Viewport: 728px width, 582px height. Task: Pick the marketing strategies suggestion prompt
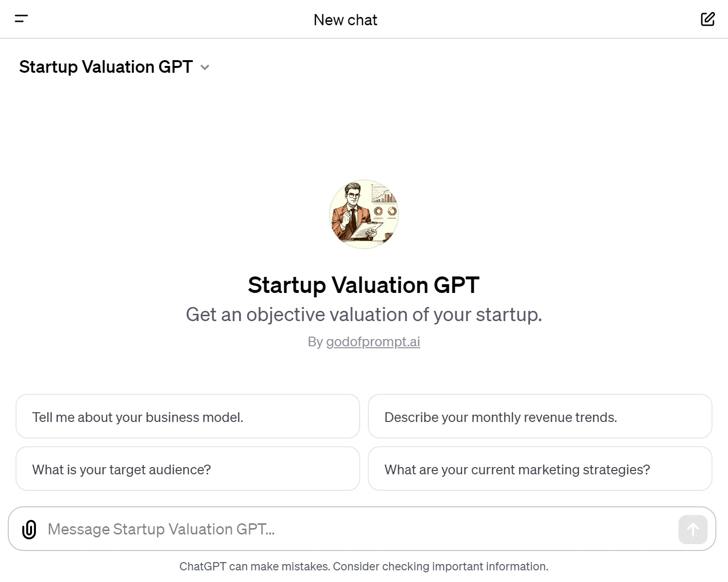540,469
